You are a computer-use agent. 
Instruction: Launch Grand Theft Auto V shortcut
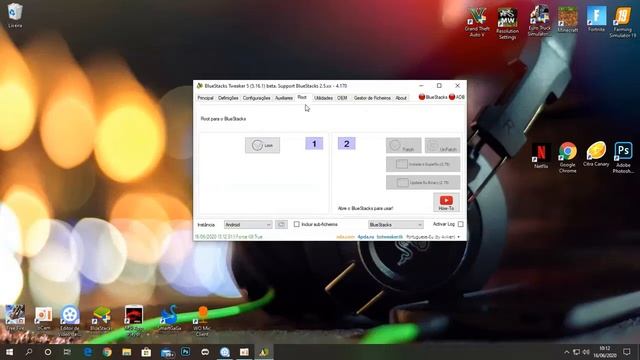point(477,22)
